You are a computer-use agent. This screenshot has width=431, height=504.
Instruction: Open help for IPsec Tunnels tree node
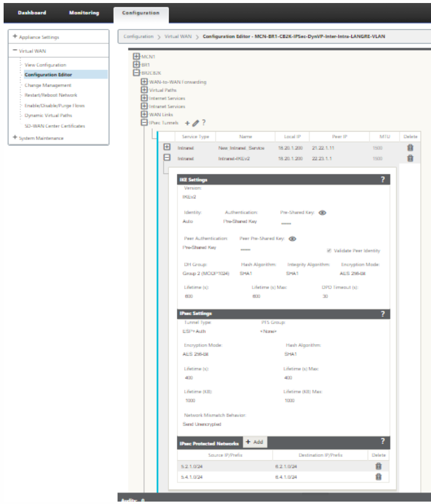pos(204,123)
